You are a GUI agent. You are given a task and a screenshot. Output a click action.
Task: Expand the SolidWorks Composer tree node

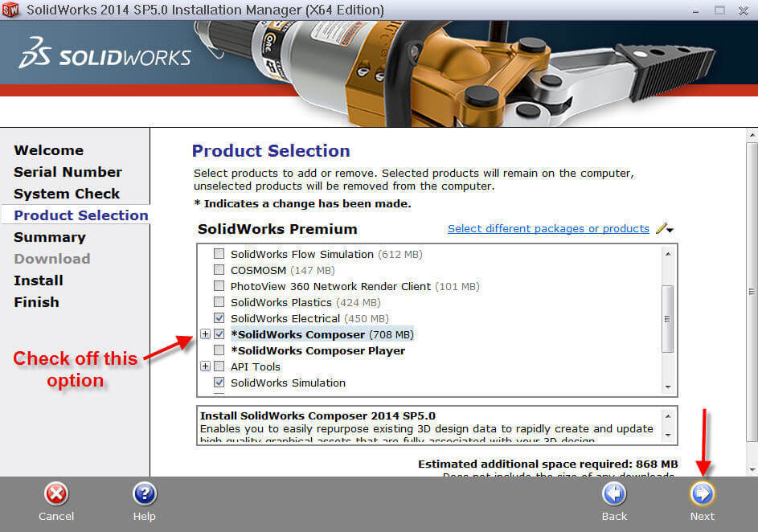[x=205, y=334]
